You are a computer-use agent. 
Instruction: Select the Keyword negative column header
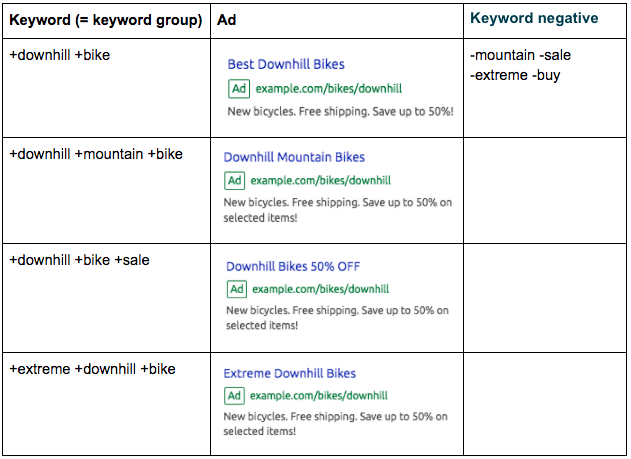[x=533, y=18]
